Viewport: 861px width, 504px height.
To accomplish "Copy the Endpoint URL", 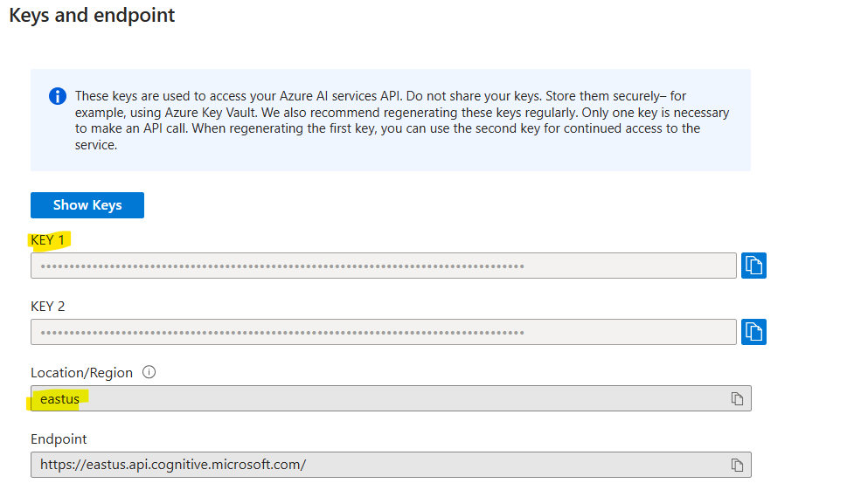I will pyautogui.click(x=737, y=465).
